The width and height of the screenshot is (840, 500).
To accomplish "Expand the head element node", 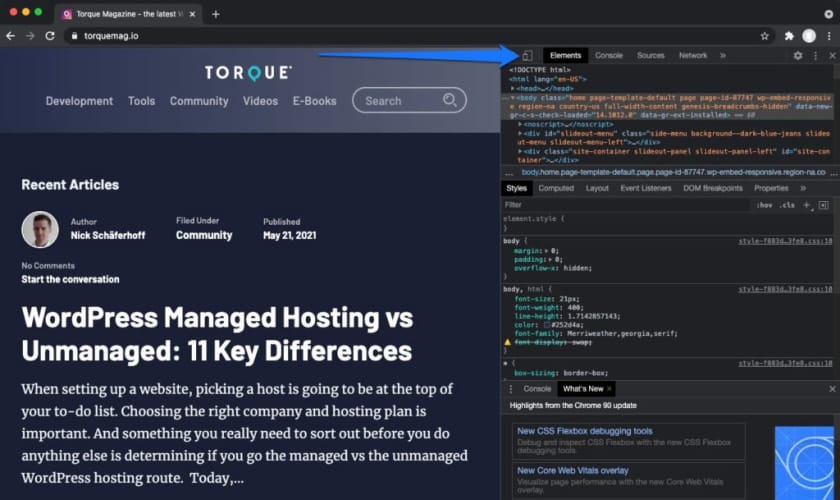I will click(x=513, y=88).
